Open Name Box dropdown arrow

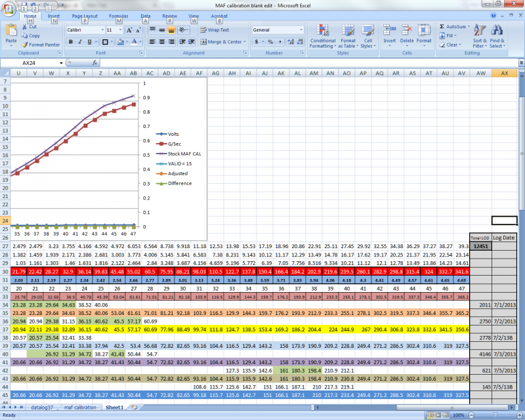click(x=61, y=63)
